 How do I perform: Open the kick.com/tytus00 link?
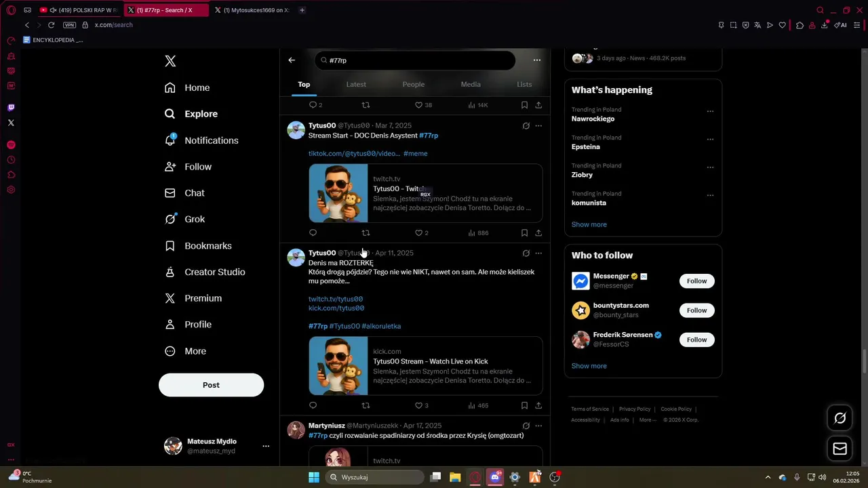click(336, 308)
